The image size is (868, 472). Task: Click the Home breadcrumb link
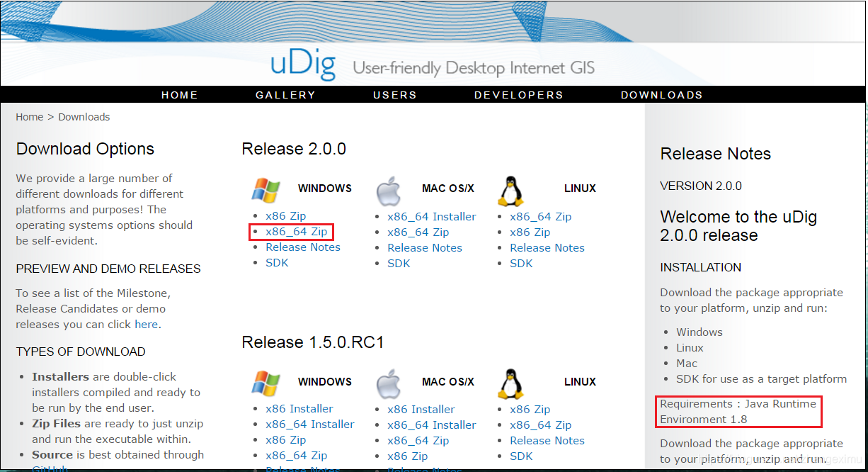click(30, 117)
